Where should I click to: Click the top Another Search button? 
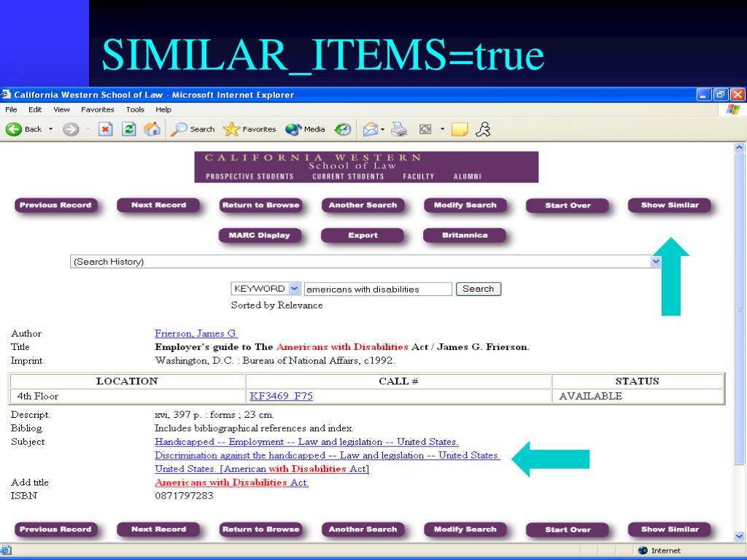pos(363,205)
